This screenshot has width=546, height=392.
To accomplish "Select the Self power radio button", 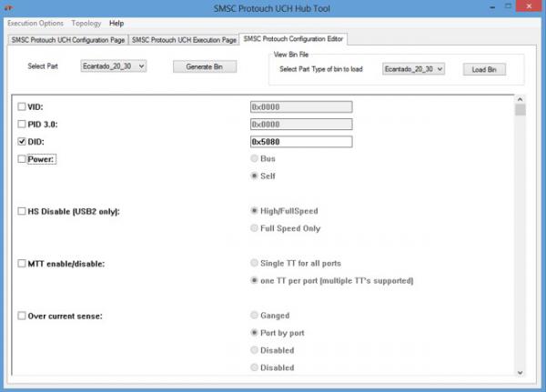I will pyautogui.click(x=254, y=176).
